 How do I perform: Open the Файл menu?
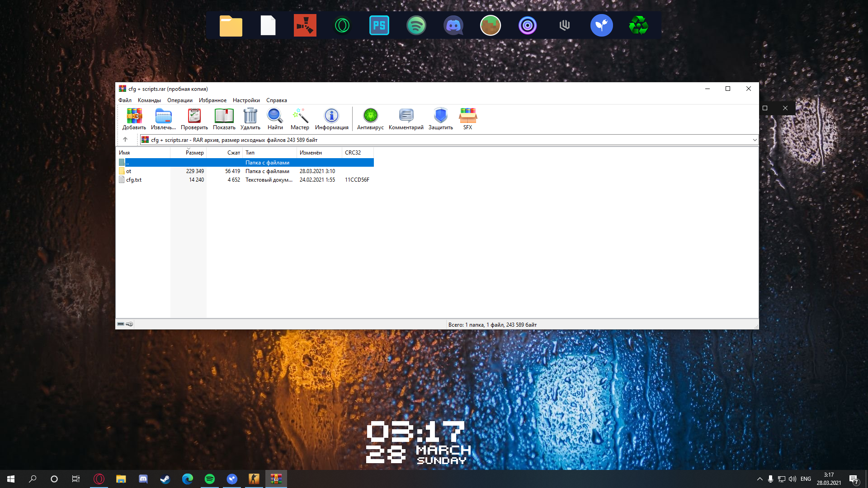(125, 100)
